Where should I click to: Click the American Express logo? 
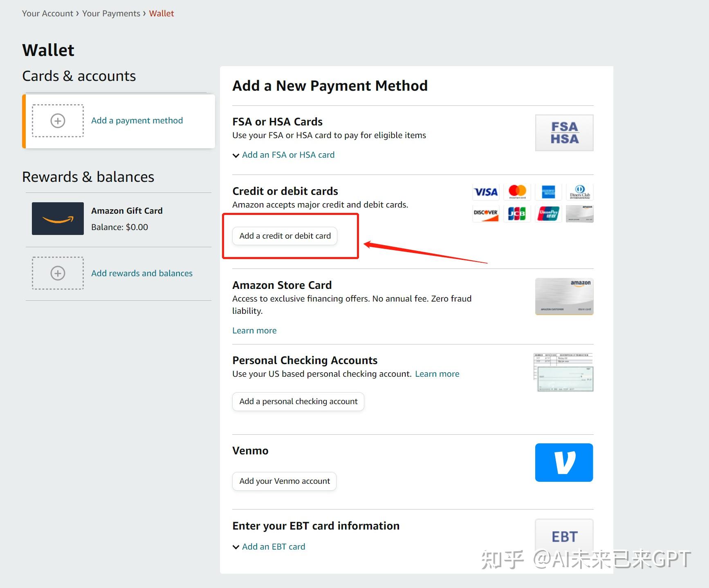548,192
